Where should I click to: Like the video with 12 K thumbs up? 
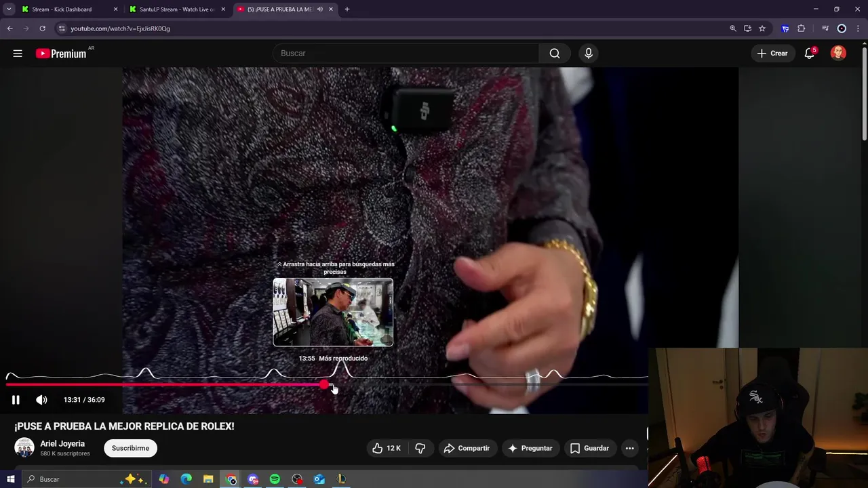click(x=387, y=448)
